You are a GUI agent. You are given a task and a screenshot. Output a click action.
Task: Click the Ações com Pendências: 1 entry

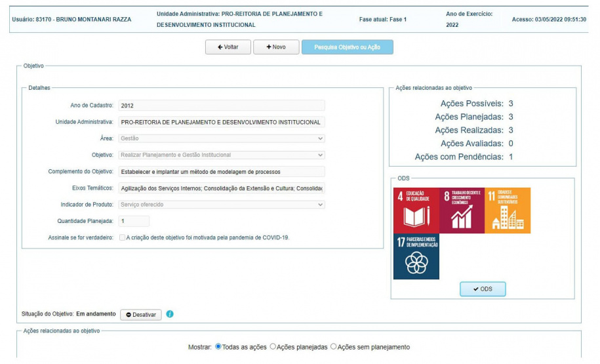(x=464, y=157)
